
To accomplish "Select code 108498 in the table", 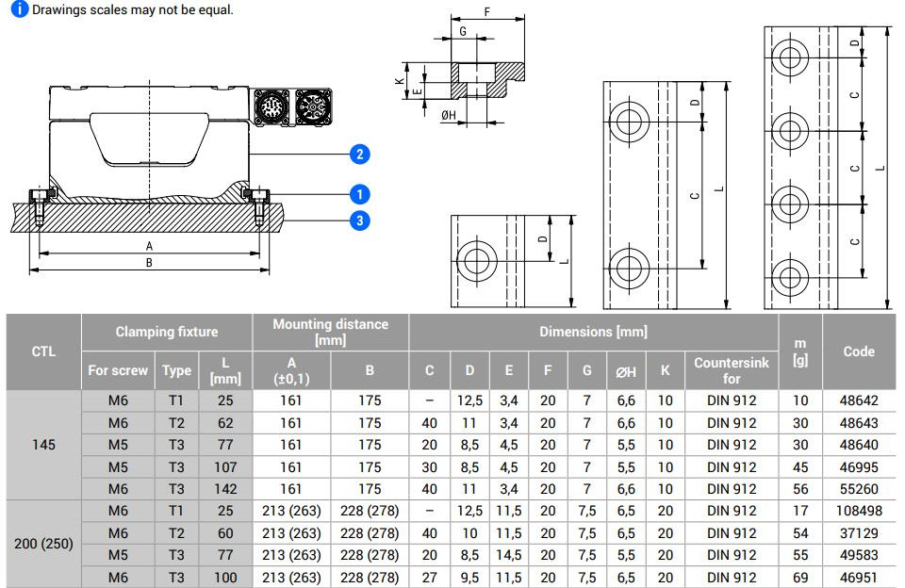I will 859,512.
